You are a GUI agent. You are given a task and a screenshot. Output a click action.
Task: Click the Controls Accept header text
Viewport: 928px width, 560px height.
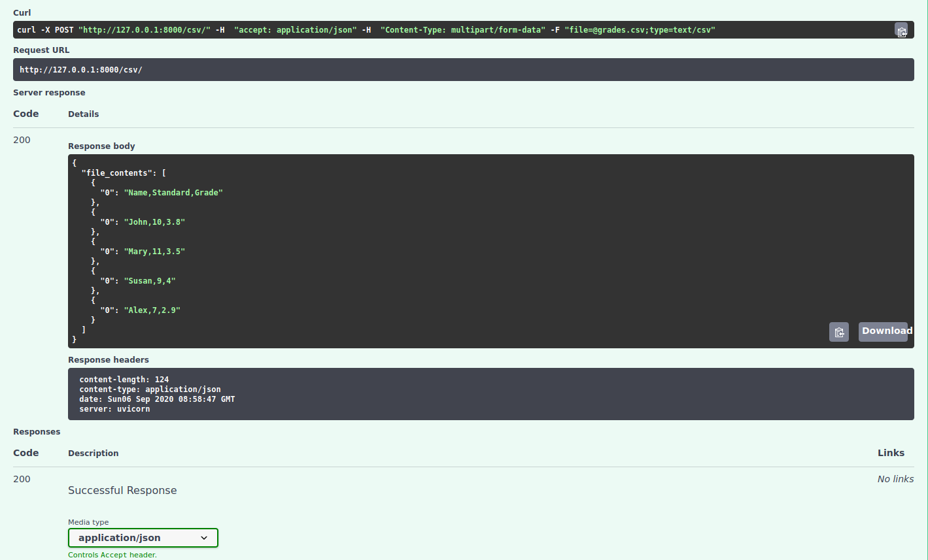[x=111, y=554]
